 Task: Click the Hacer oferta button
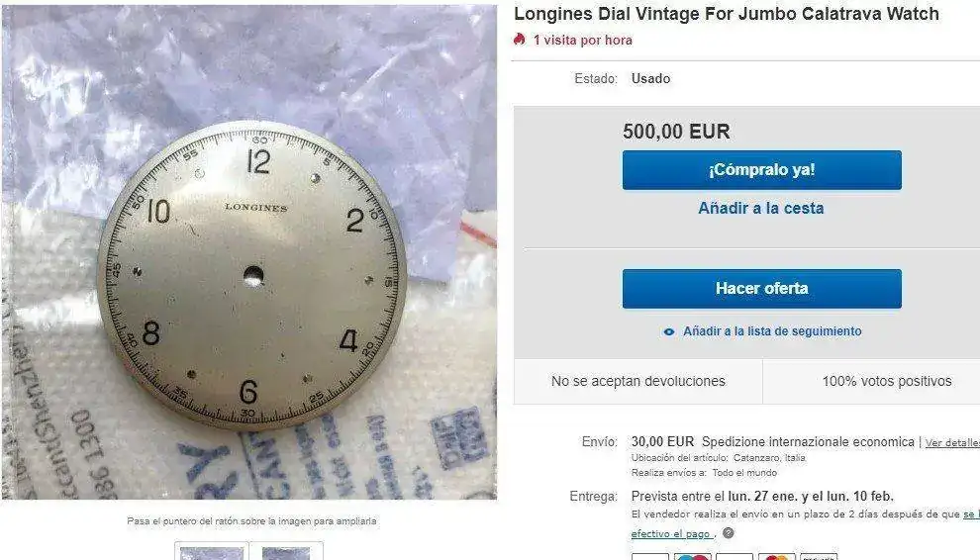pyautogui.click(x=762, y=289)
